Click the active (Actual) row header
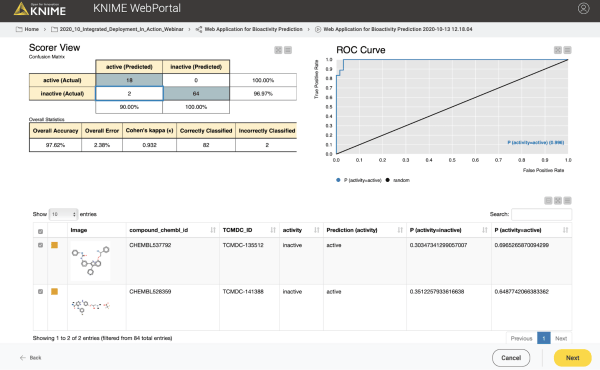 62,80
